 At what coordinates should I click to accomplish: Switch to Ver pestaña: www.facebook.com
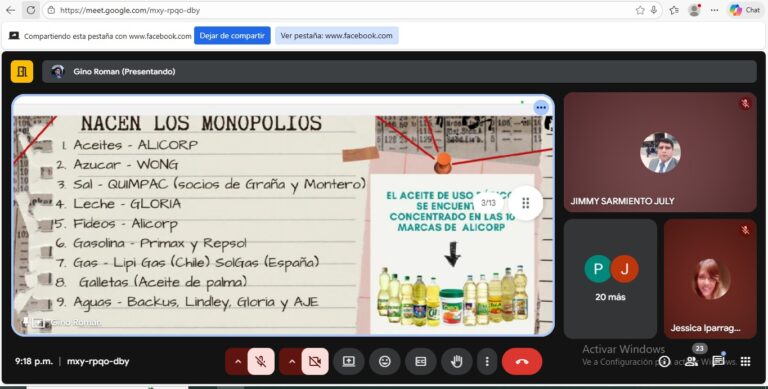coord(336,35)
